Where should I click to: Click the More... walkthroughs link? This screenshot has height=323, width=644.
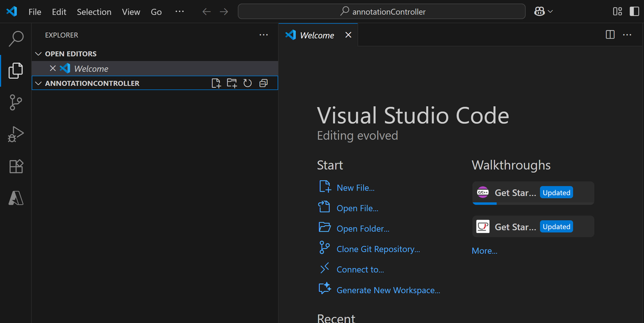485,251
